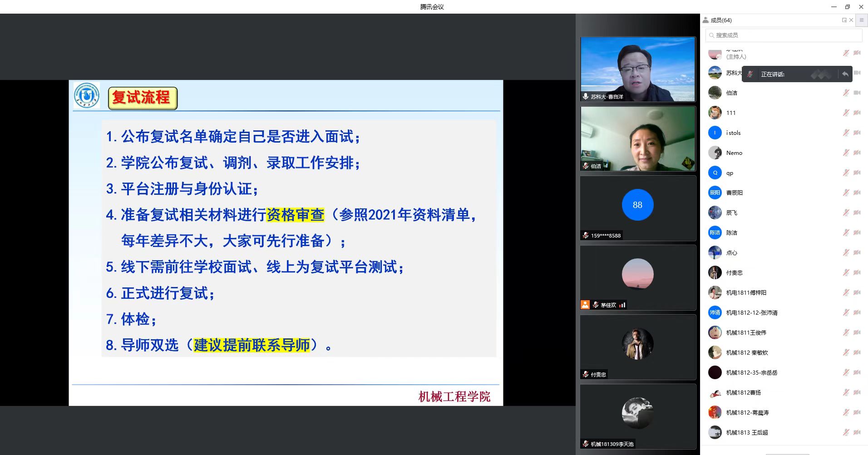Click the network signal icon on 茅佳欢's tile
This screenshot has height=455, width=868.
[622, 305]
